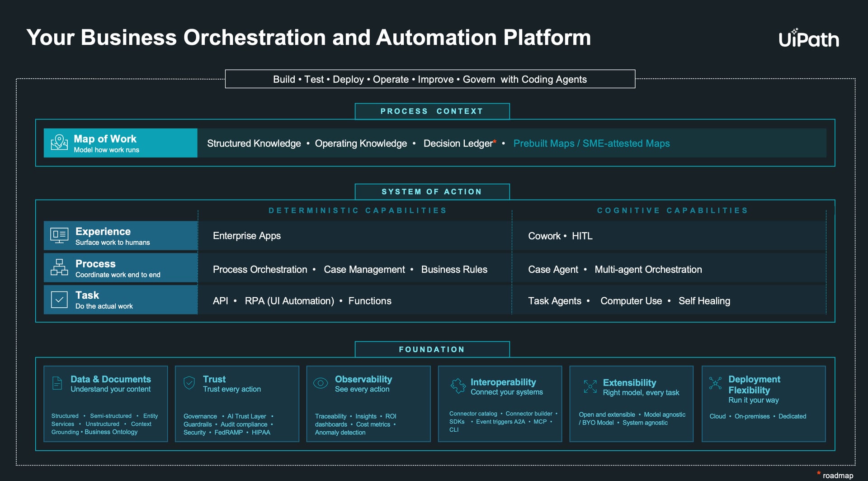868x481 pixels.
Task: Click Cowork text
Action: click(x=544, y=236)
